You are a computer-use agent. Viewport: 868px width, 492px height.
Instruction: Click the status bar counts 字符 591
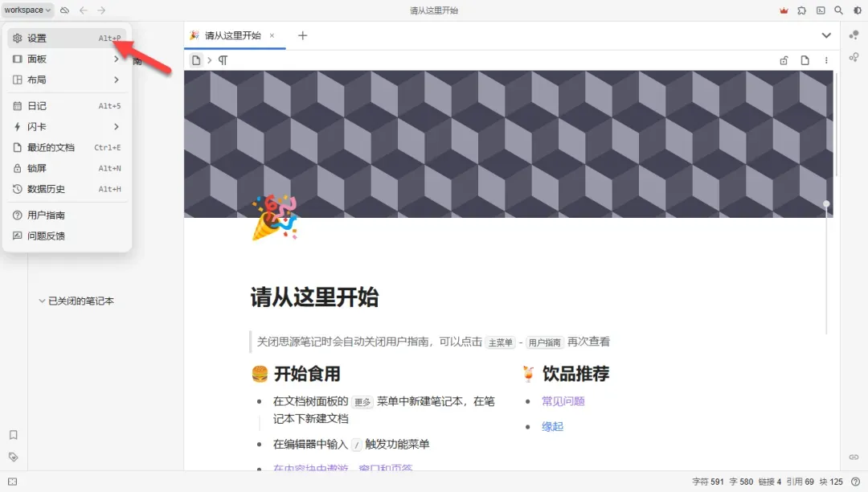[x=707, y=482]
